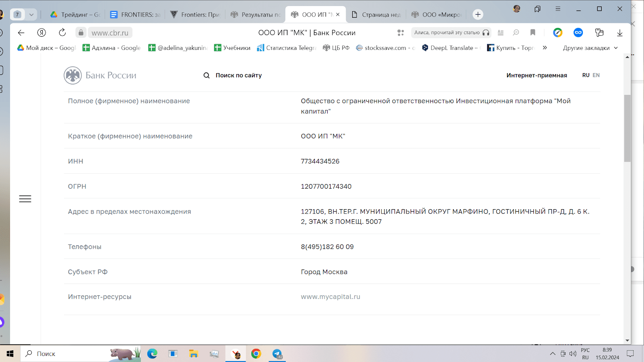This screenshot has height=362, width=644.
Task: Open 'DeepL Translate' bookmark
Action: click(x=451, y=48)
